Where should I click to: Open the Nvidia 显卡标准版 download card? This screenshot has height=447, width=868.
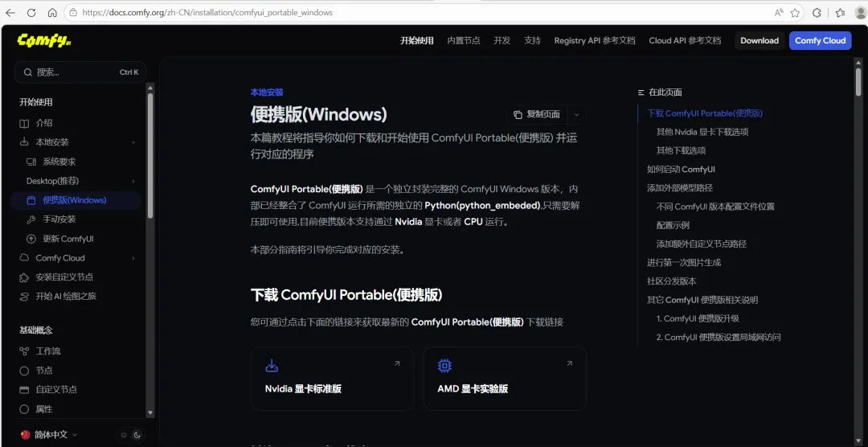(x=332, y=379)
